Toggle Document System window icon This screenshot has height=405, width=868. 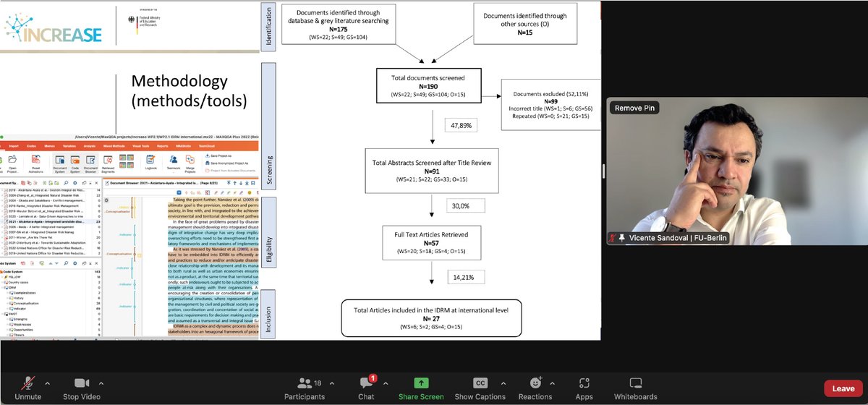[x=60, y=163]
